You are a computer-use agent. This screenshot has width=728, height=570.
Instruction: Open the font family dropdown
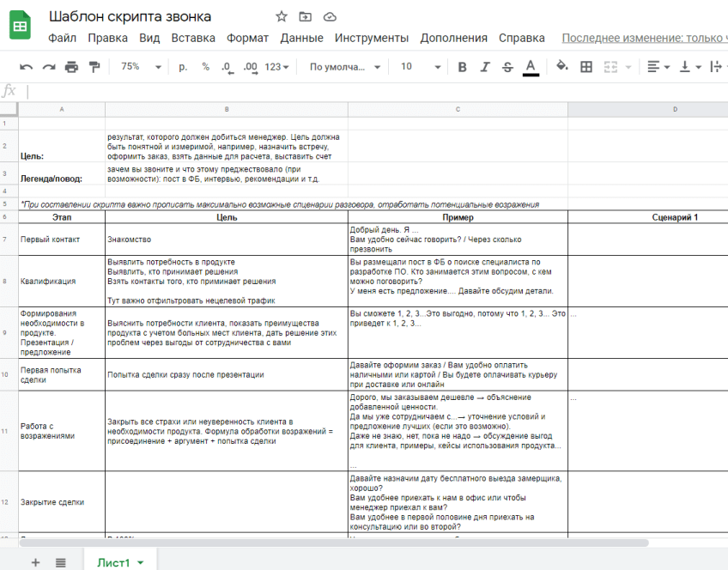tap(345, 67)
